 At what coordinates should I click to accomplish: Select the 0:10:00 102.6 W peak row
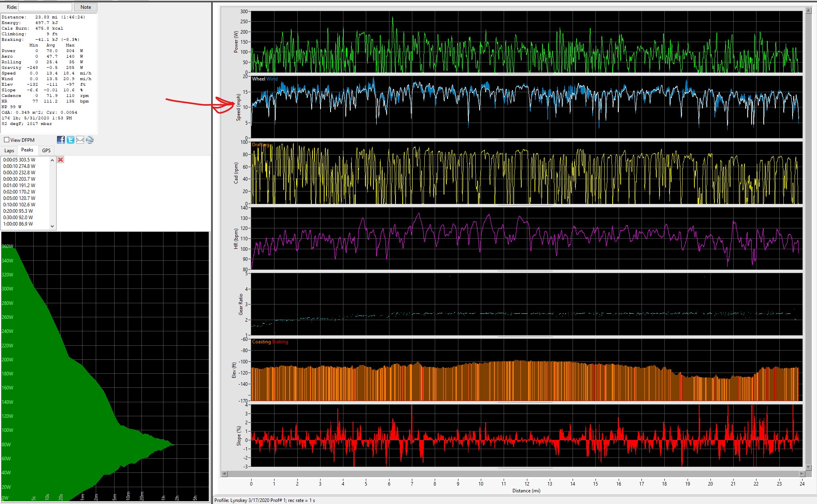(x=19, y=205)
